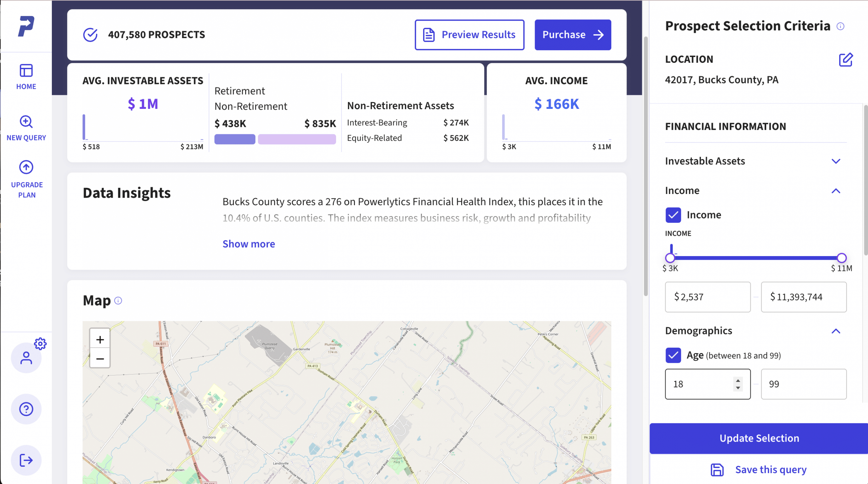The image size is (868, 484).
Task: Click the Preview Results button
Action: coord(469,35)
